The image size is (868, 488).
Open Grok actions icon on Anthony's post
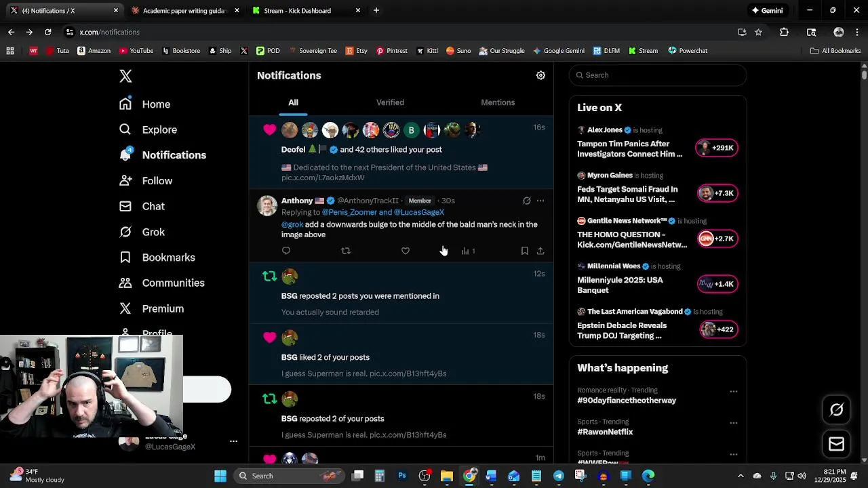point(527,201)
